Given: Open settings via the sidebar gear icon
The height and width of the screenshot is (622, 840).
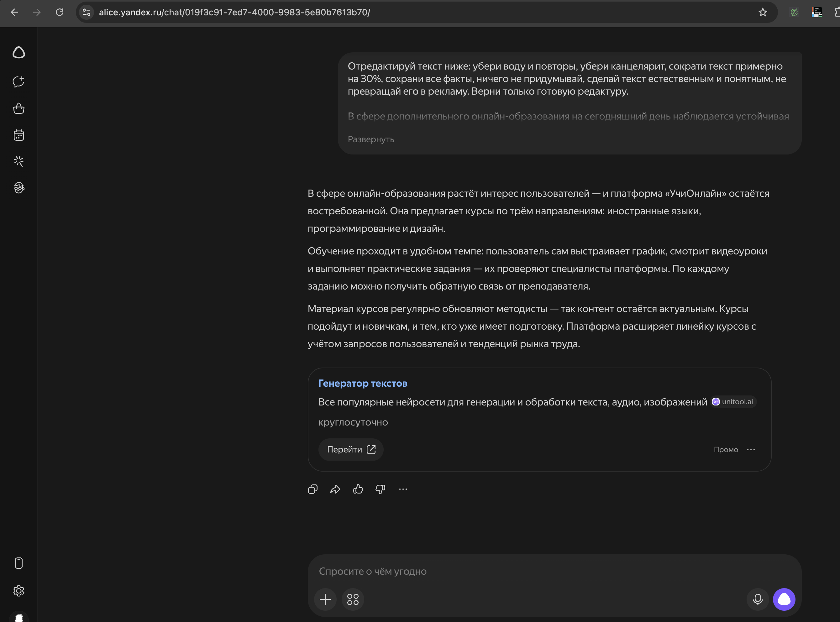Looking at the screenshot, I should pyautogui.click(x=19, y=591).
